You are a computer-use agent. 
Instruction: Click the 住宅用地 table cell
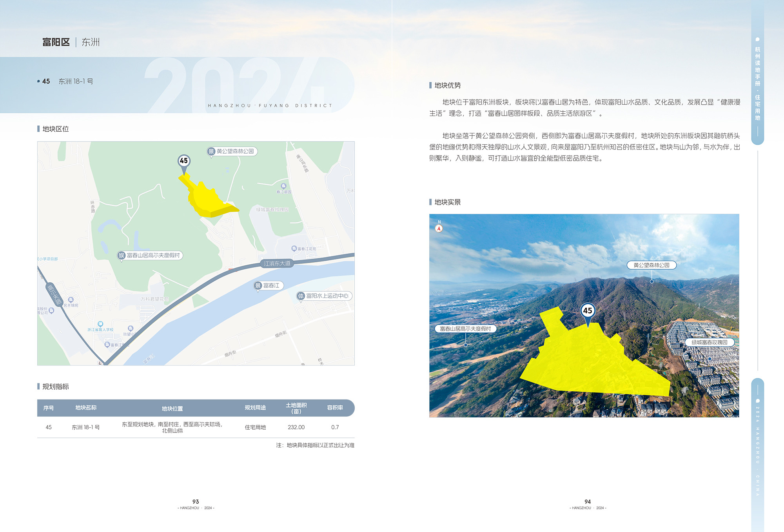[255, 427]
